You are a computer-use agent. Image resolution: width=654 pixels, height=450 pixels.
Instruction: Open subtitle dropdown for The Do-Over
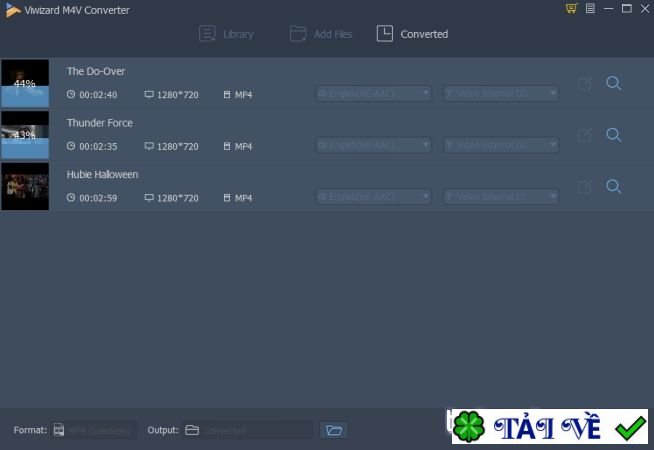tap(501, 93)
